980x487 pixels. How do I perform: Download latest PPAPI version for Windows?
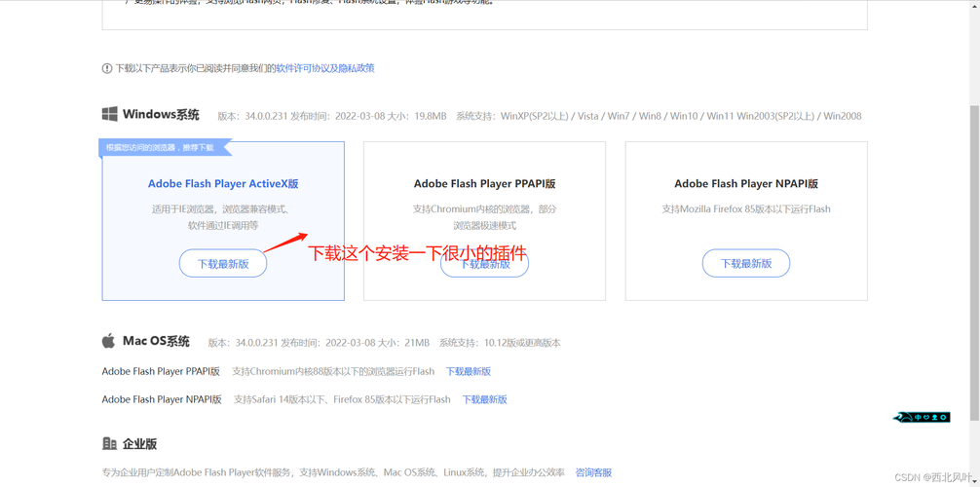point(484,263)
